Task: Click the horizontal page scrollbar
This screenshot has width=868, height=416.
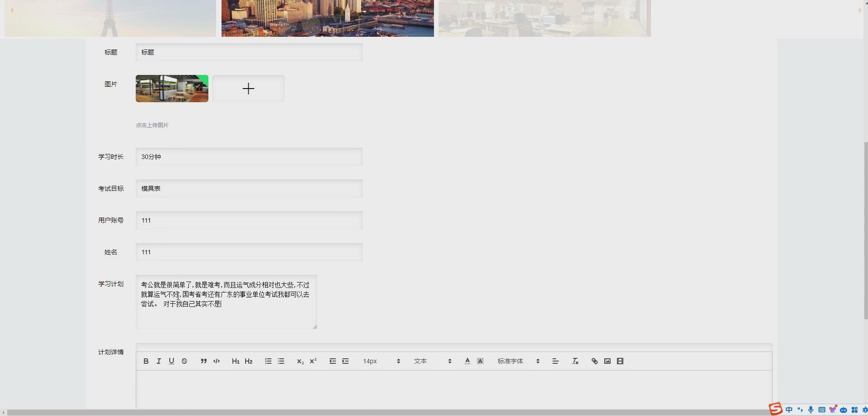Action: [388, 412]
